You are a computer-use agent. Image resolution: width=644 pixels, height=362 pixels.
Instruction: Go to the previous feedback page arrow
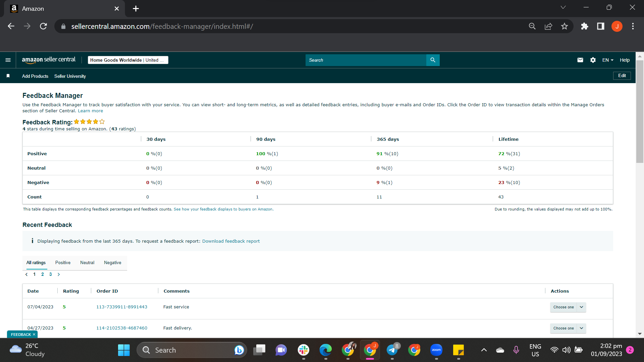click(26, 275)
